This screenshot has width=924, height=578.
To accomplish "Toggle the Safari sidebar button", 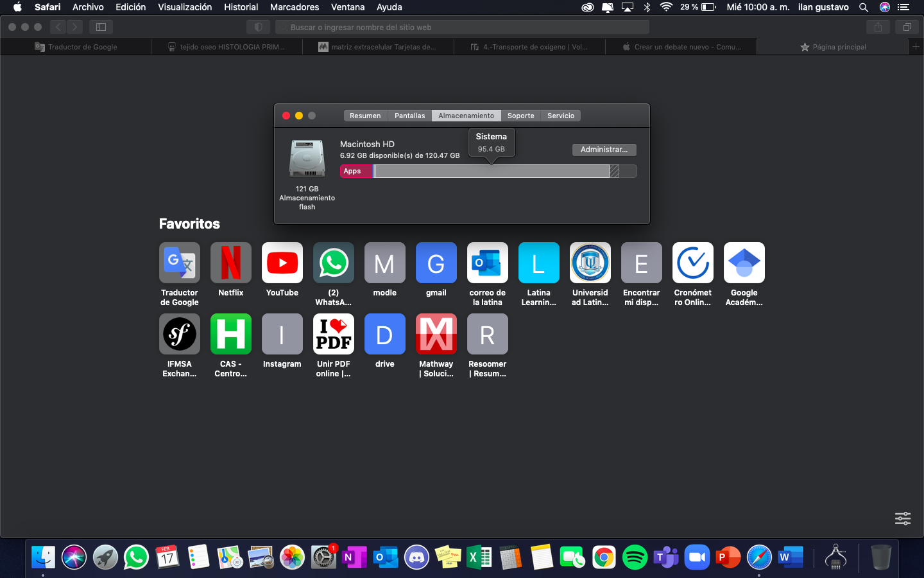I will click(101, 27).
